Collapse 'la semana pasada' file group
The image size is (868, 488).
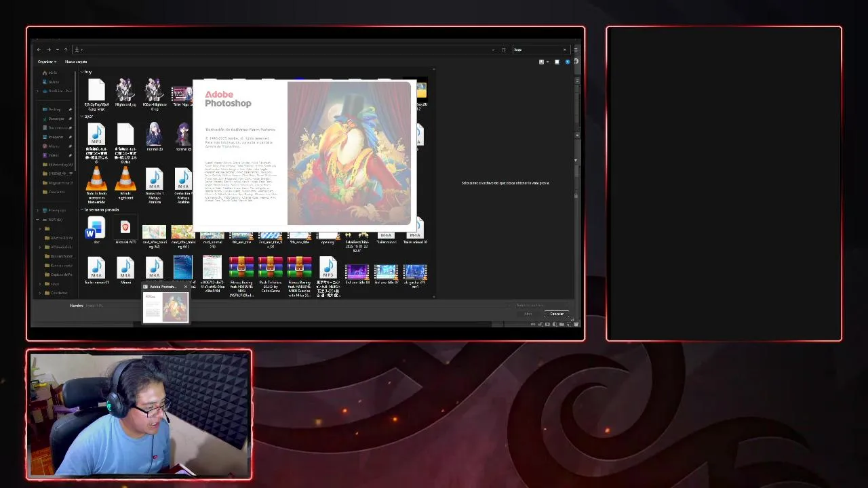coord(82,209)
